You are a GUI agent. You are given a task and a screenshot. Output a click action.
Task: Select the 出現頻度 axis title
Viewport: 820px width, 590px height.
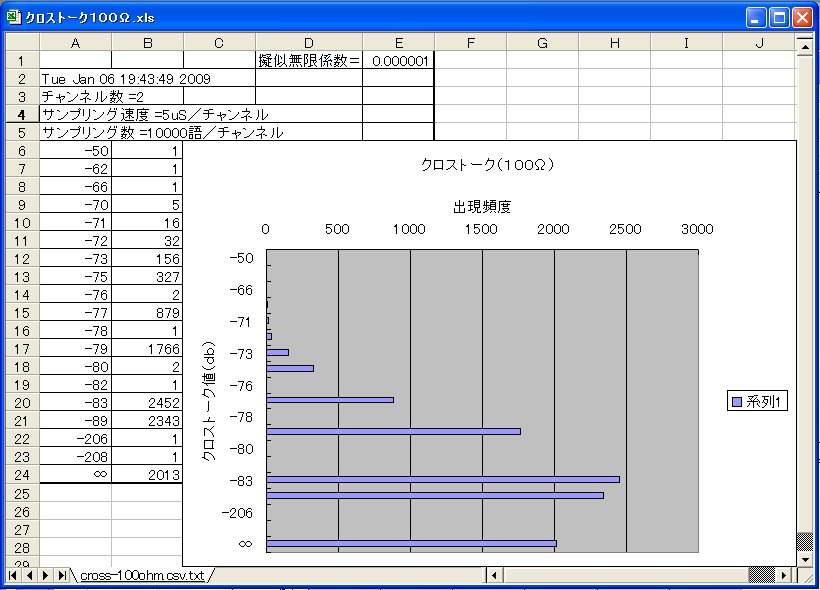(x=482, y=206)
